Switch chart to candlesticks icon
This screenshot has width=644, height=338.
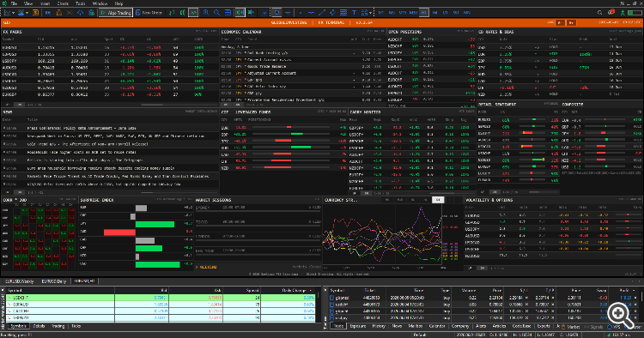point(182,13)
